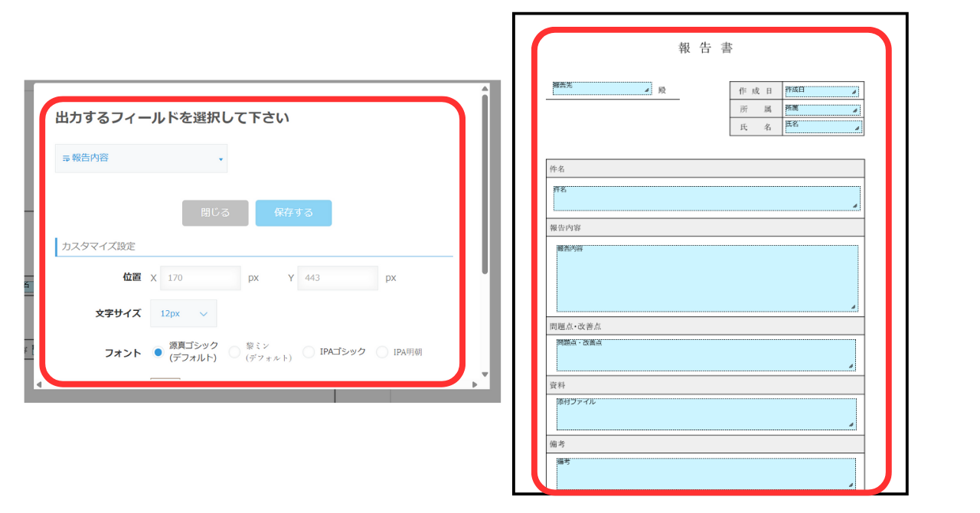
Task: Click the 問題点・改善点 gray section header
Action: coord(705,326)
